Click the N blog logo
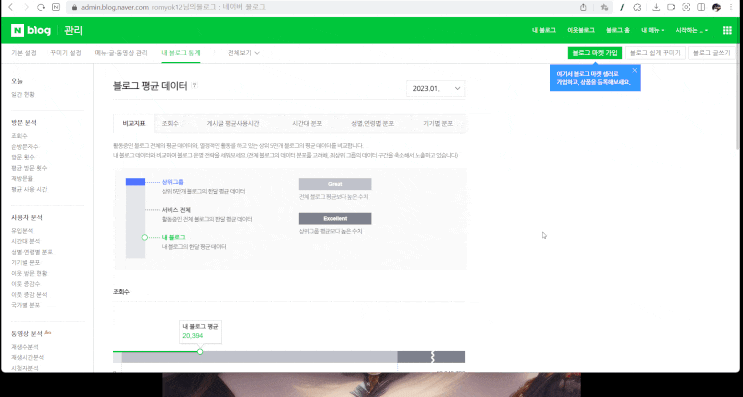 click(x=31, y=30)
